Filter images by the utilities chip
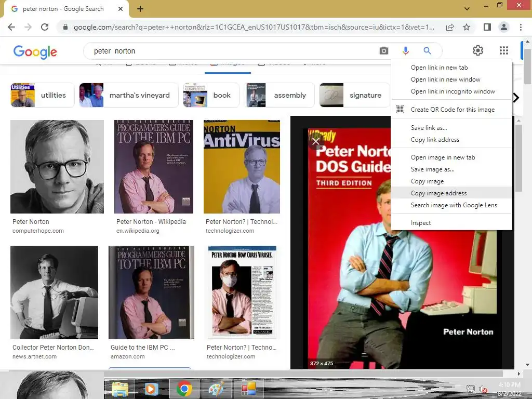Viewport: 532px width, 399px height. coord(43,96)
